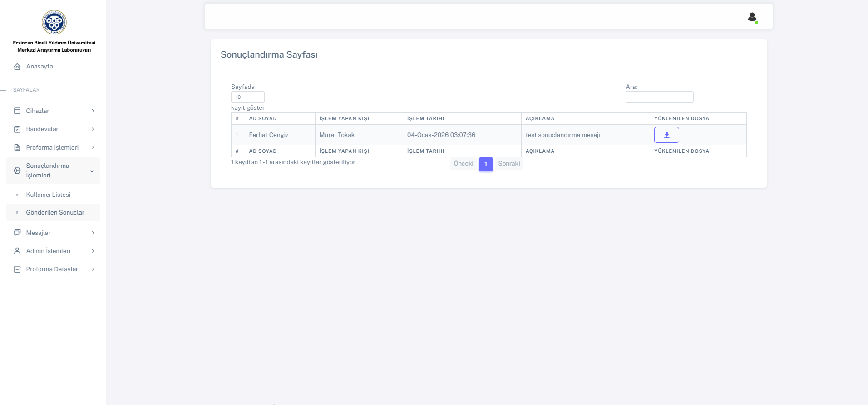Viewport: 868px width, 405px height.
Task: Click the university logo in sidebar
Action: (x=54, y=22)
